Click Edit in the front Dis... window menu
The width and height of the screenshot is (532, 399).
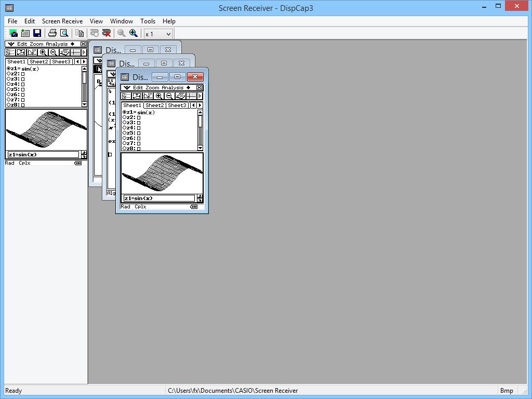(138, 87)
